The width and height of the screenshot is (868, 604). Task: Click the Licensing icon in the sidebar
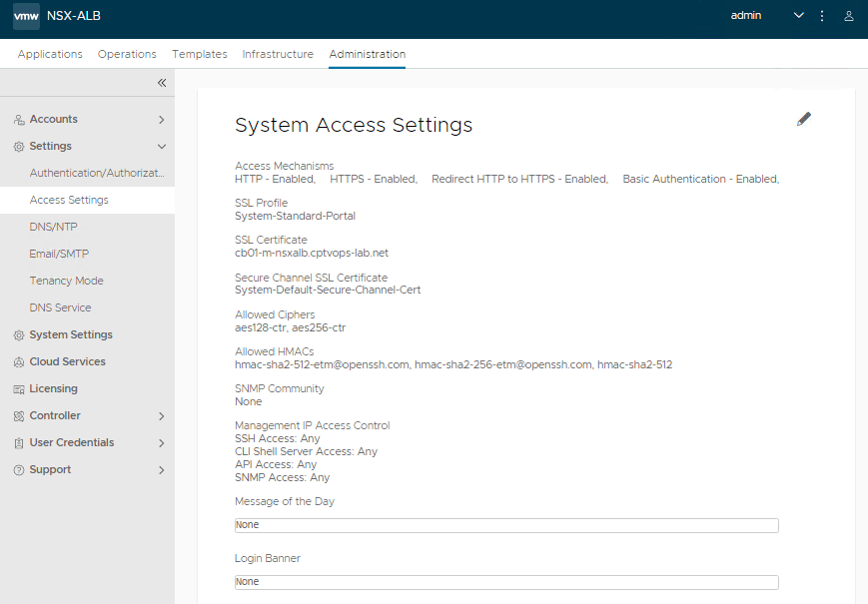[x=19, y=389]
